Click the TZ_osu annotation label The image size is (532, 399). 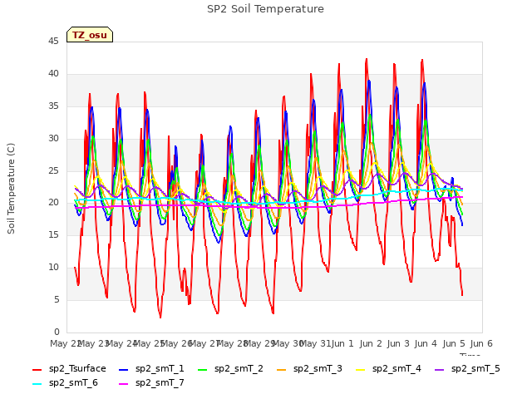click(90, 35)
